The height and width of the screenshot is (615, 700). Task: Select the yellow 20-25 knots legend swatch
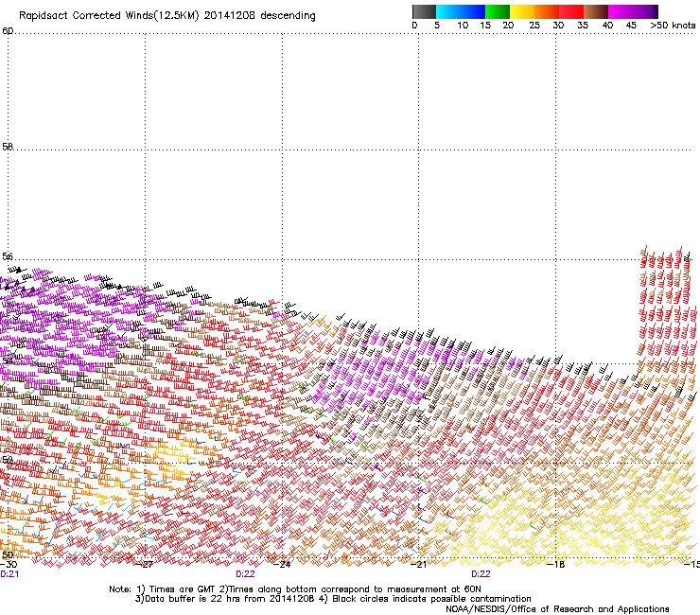[522, 11]
